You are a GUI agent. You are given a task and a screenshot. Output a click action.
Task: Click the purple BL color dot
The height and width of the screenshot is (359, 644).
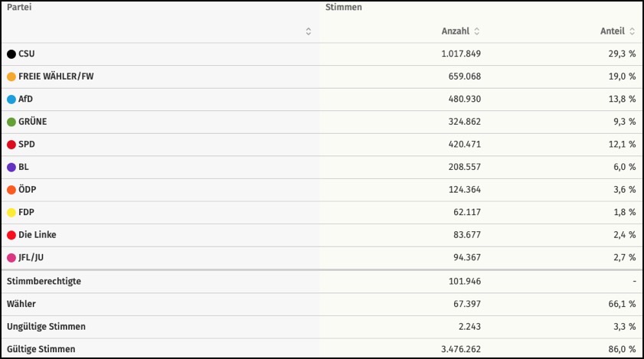point(11,167)
